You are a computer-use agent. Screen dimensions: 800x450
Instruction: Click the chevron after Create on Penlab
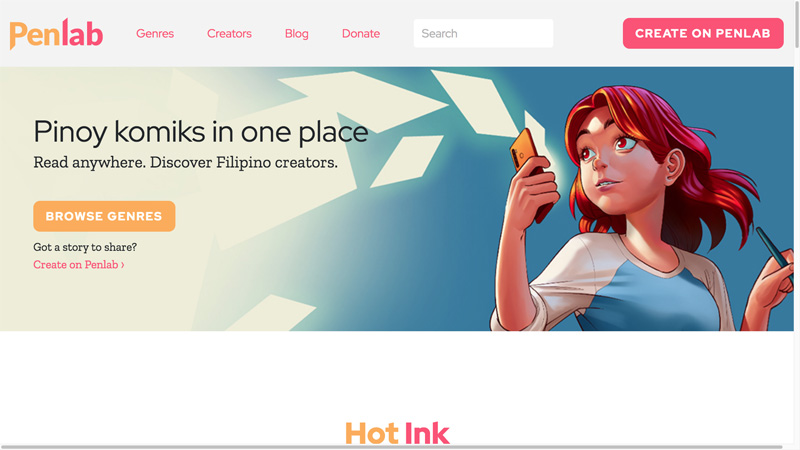tap(122, 265)
